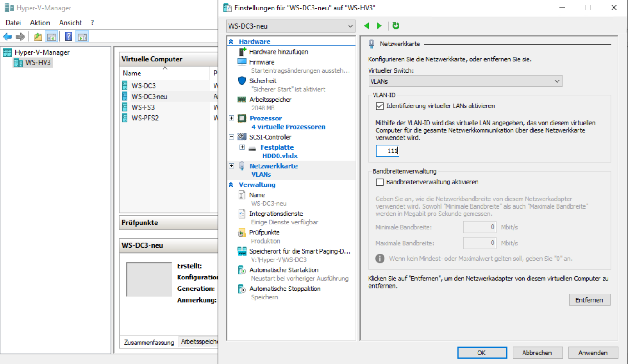Click the WS-PFS2 virtual machine icon
This screenshot has width=628, height=364.
pos(125,118)
